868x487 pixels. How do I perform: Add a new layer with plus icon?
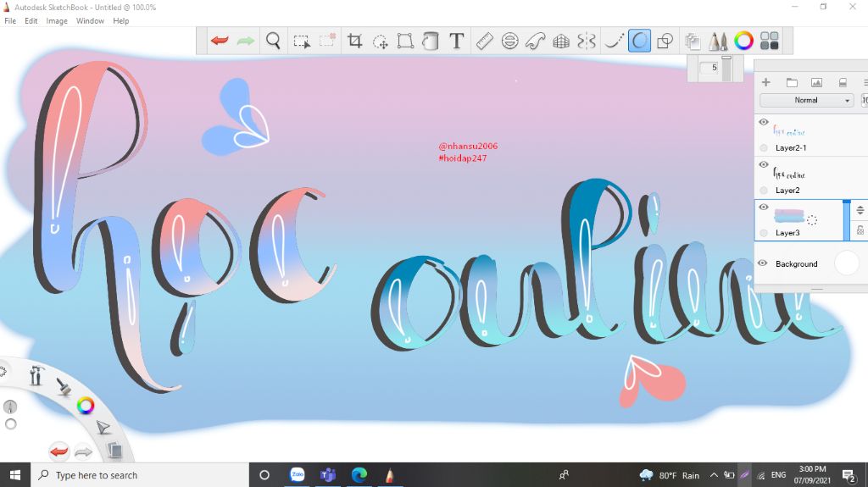pos(766,82)
